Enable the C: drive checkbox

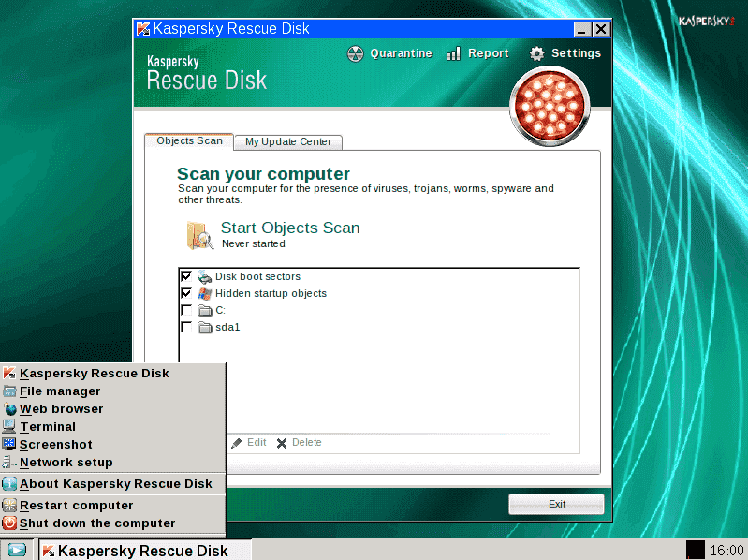pos(186,310)
